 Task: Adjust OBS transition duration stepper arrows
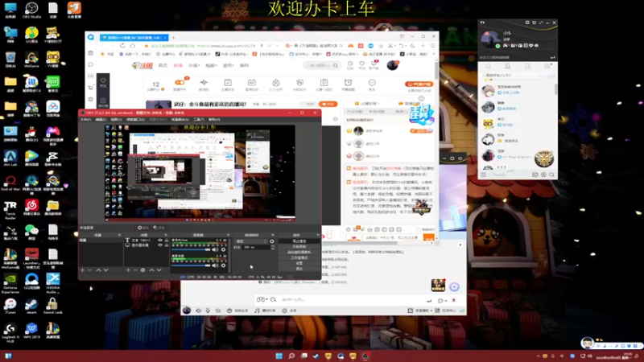coord(272,247)
